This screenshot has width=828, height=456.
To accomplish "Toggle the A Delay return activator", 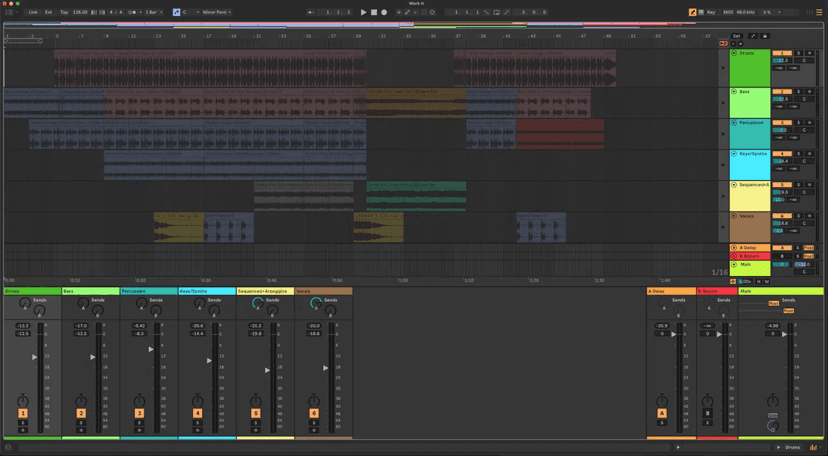I will (x=662, y=413).
